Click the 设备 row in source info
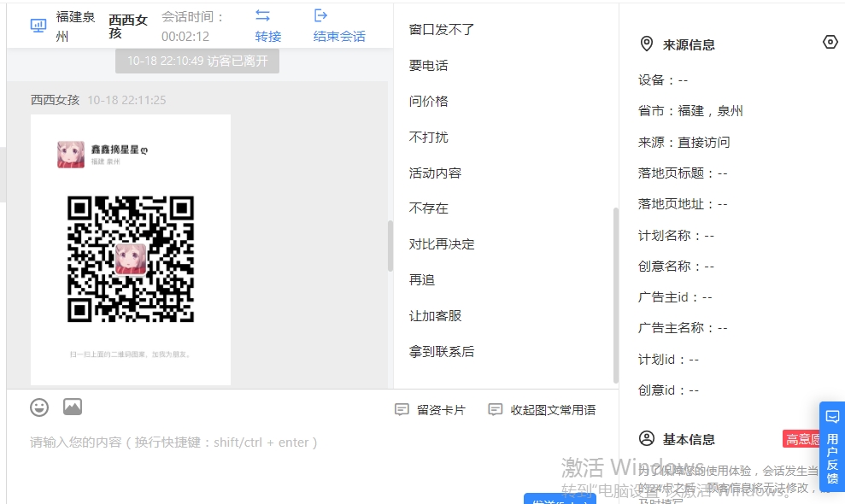Viewport: 845px width, 504px height. [x=663, y=80]
